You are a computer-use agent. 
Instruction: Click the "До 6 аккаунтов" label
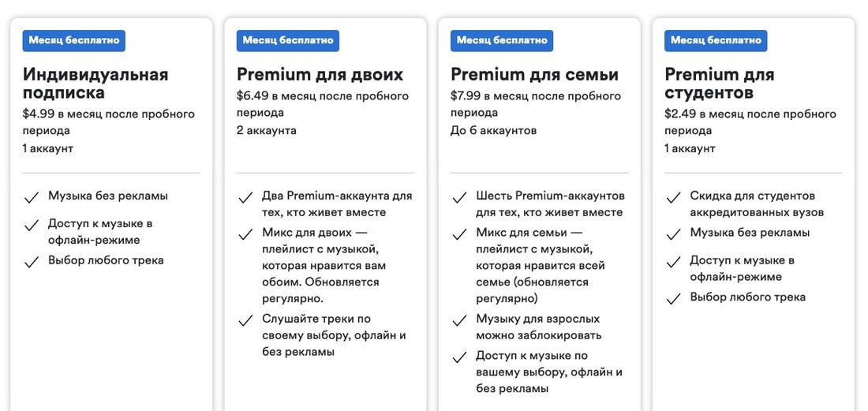pos(493,130)
